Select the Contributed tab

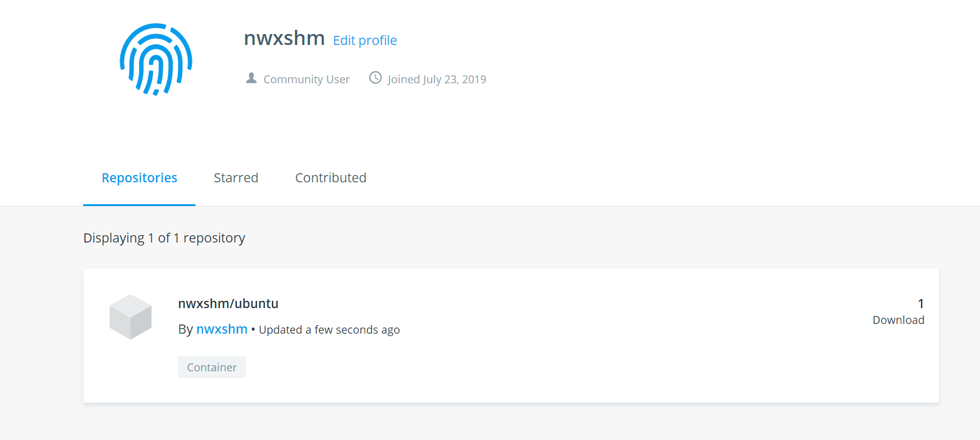click(x=330, y=178)
